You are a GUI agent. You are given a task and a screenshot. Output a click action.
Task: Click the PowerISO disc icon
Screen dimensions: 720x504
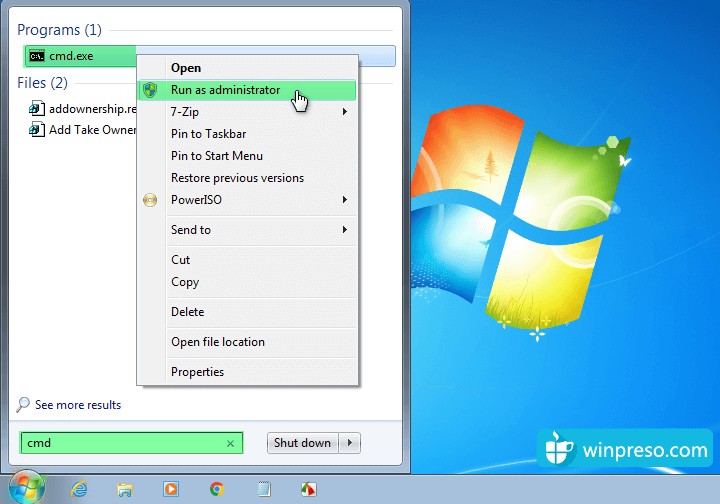(150, 200)
